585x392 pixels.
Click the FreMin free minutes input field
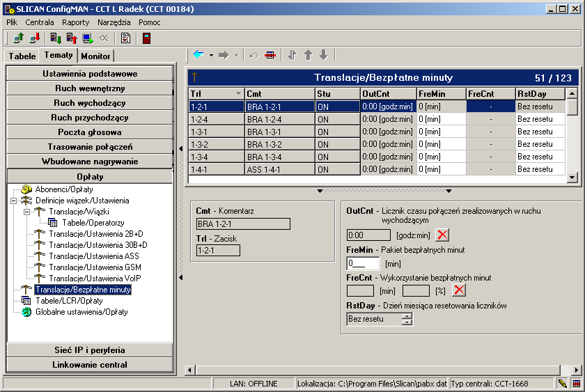pos(363,263)
